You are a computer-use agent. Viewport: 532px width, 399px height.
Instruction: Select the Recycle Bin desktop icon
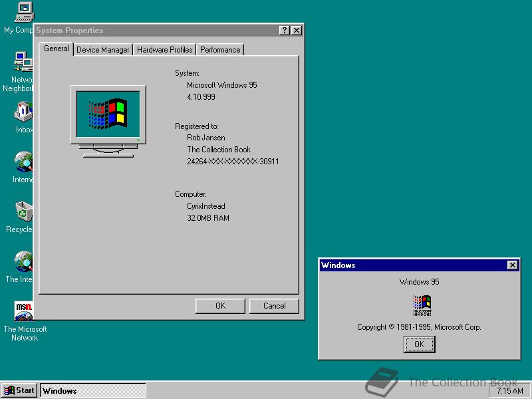[x=24, y=211]
